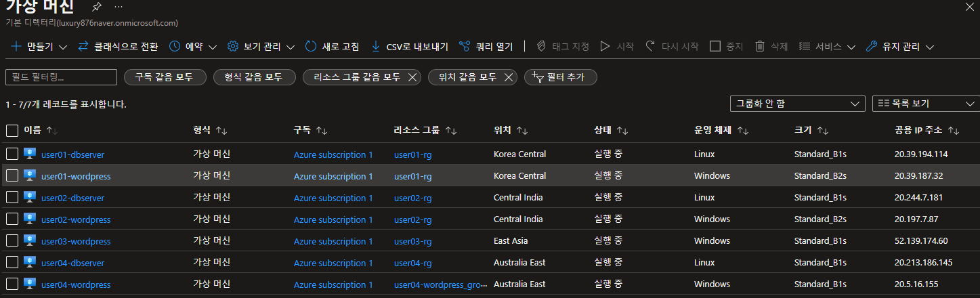Open the query with 쿼리 열기

(486, 47)
